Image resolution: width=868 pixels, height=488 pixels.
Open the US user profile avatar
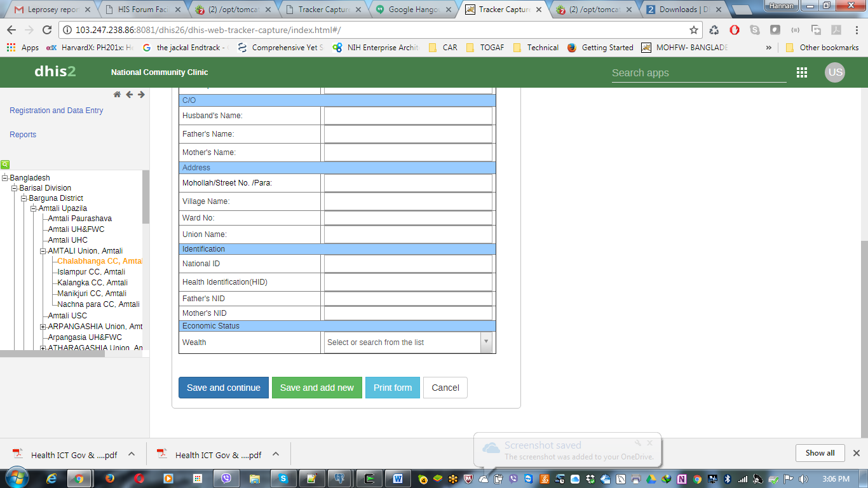click(835, 72)
